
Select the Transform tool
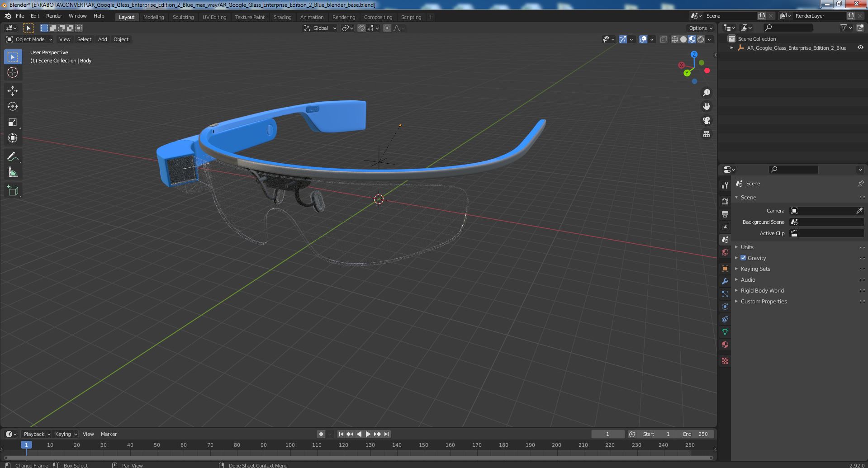click(x=13, y=138)
